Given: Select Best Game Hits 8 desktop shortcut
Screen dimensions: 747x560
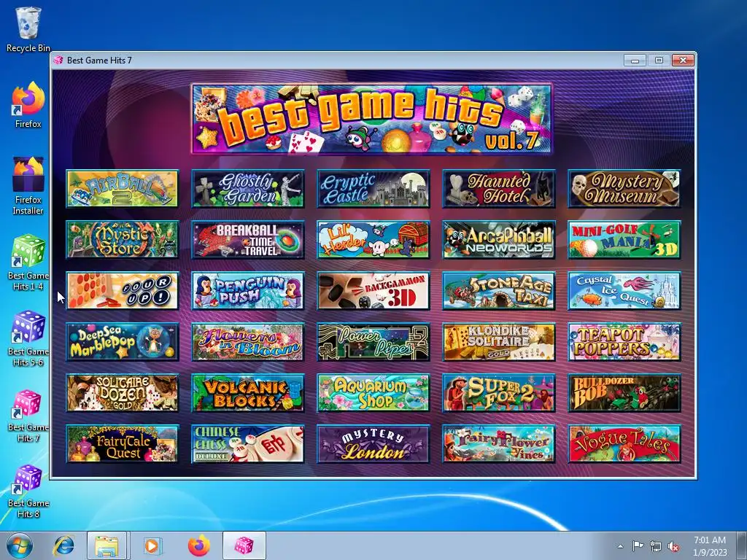Looking at the screenshot, I should click(x=28, y=491).
